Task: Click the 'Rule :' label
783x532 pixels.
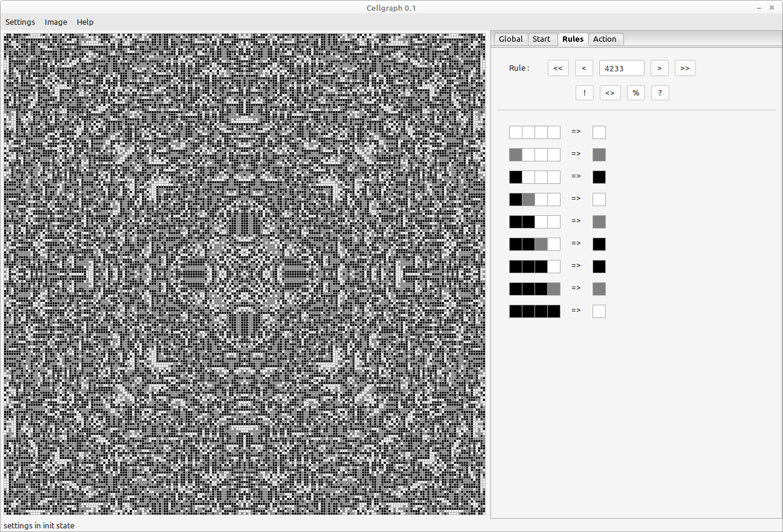Action: (x=519, y=68)
